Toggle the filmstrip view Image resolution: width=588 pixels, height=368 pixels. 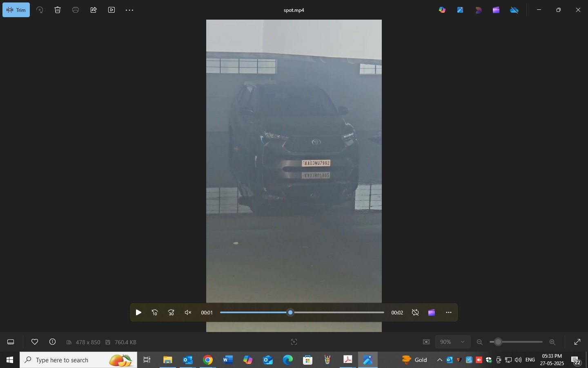11,342
